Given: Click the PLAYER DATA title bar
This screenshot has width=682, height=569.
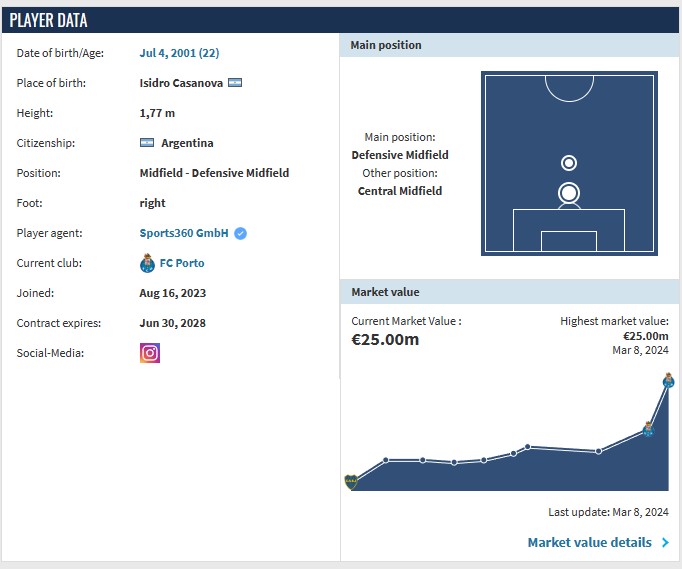Looking at the screenshot, I should click(48, 20).
